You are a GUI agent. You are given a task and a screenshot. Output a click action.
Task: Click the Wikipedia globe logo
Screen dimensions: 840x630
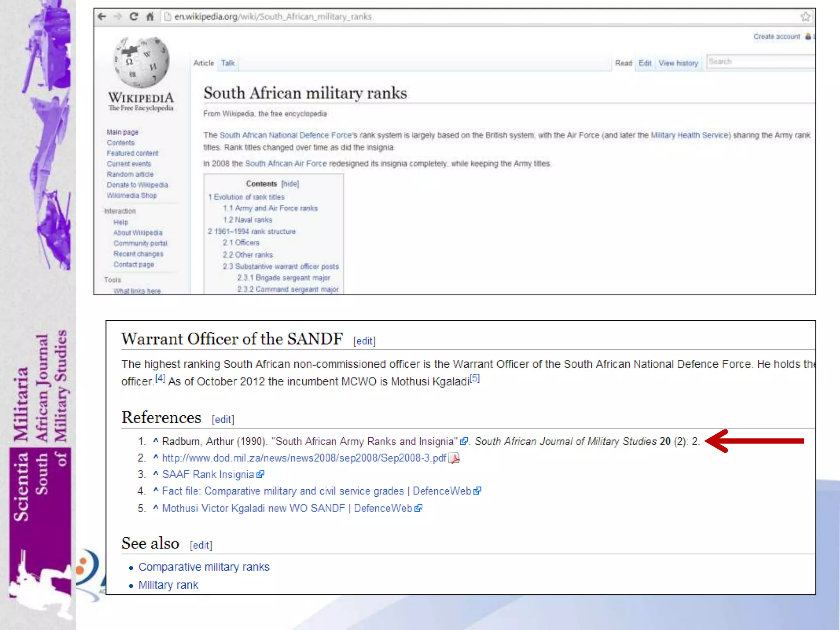[142, 62]
